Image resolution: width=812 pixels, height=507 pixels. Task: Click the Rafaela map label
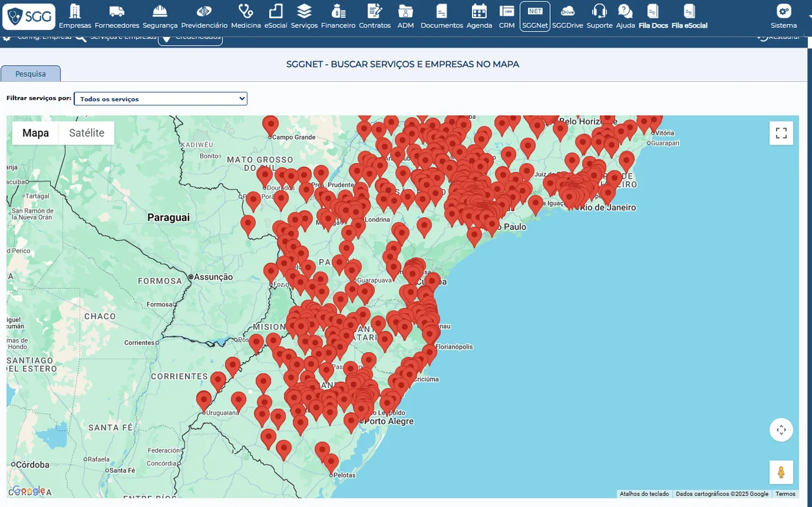tap(98, 459)
